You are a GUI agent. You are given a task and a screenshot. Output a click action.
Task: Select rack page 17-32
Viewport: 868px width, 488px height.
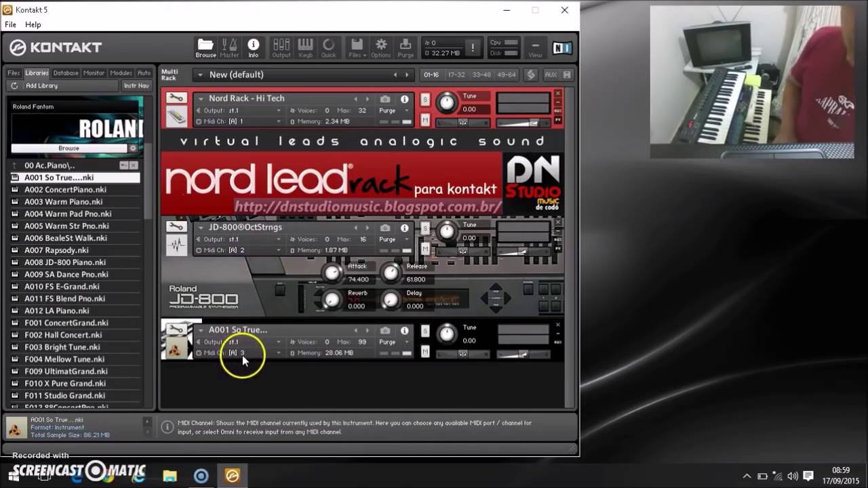[x=456, y=75]
